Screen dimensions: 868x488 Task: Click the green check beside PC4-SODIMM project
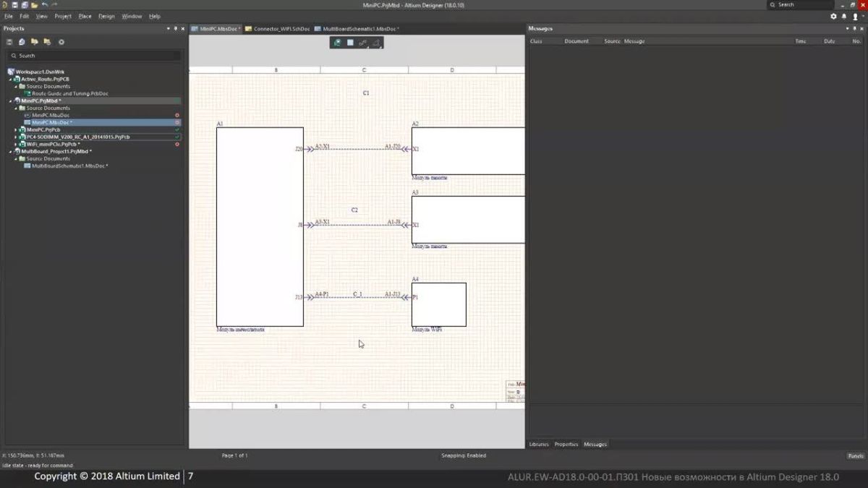click(x=177, y=137)
